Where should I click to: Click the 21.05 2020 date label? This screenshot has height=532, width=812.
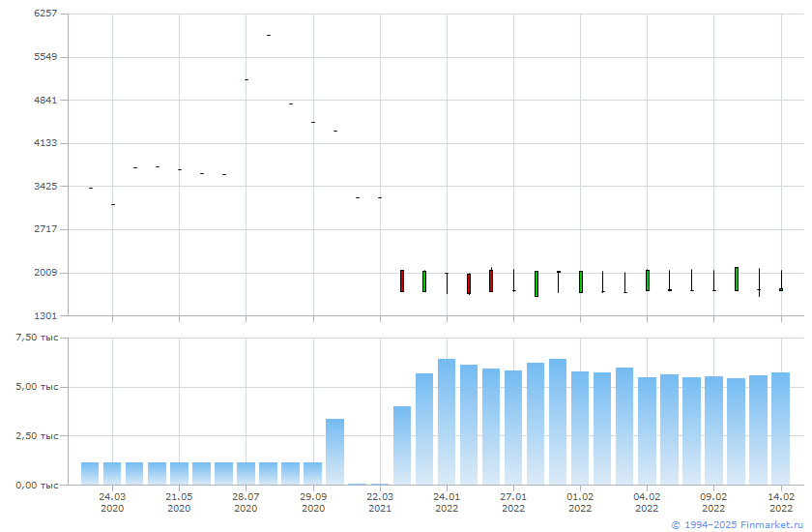(179, 502)
